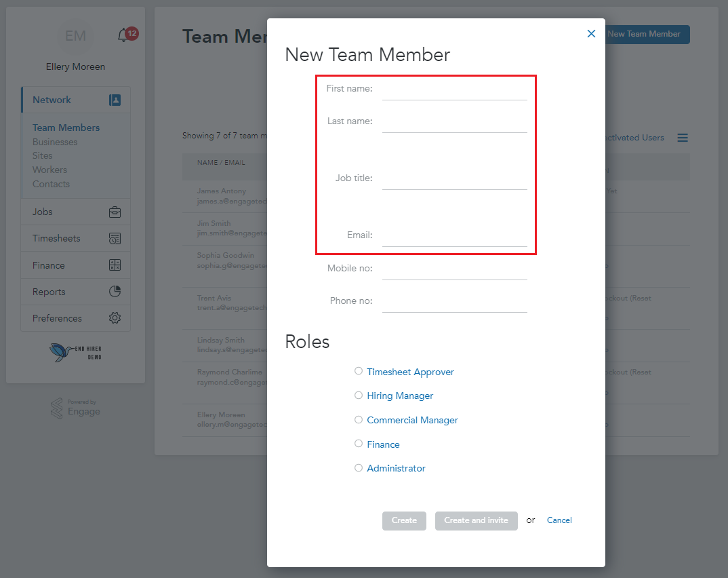Open the Reports menu item
Viewport: 728px width, 578px height.
point(76,292)
